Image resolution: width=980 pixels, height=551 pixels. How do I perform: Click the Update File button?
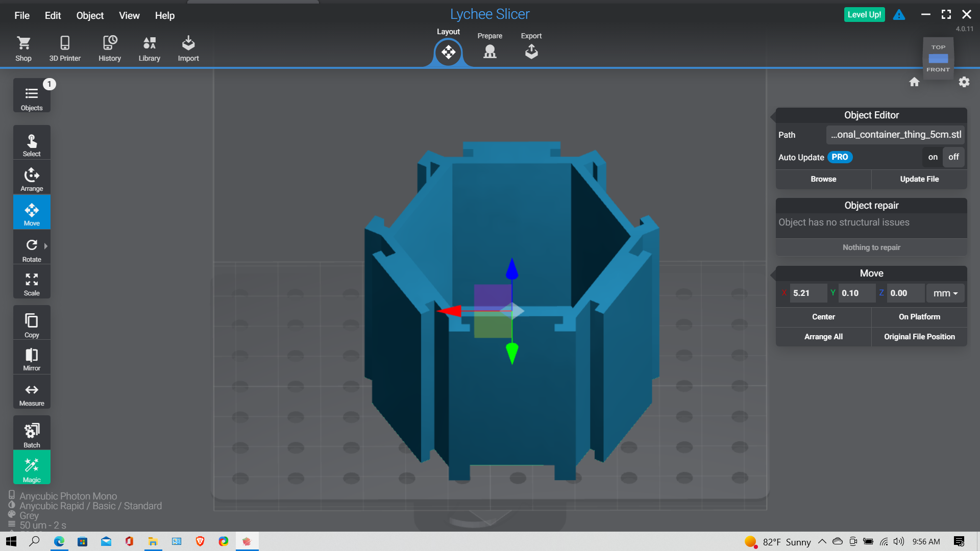coord(919,179)
